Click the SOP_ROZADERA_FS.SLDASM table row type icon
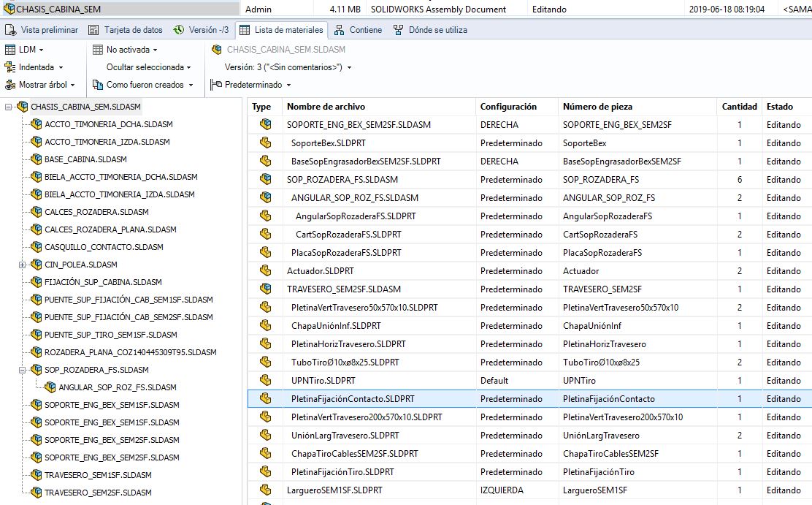 (266, 179)
